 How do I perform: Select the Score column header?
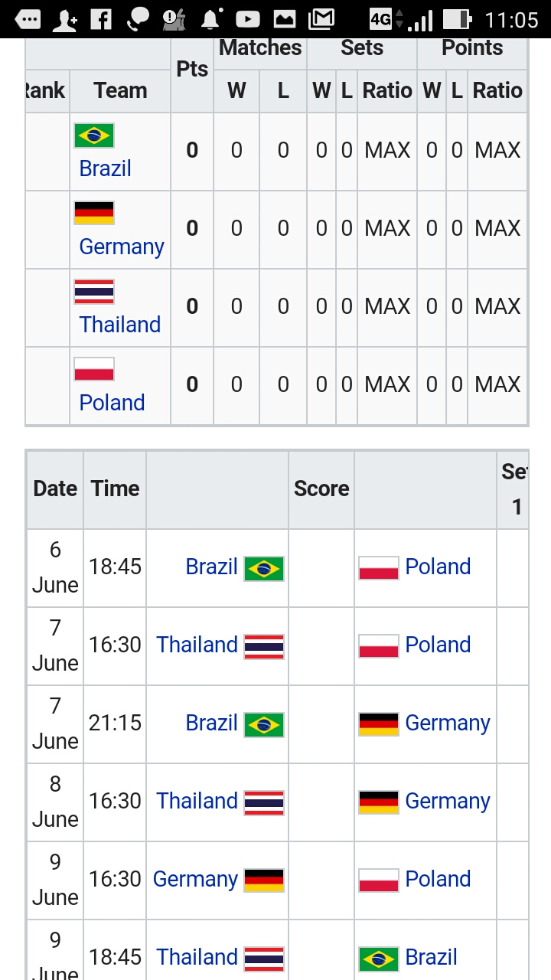[321, 488]
